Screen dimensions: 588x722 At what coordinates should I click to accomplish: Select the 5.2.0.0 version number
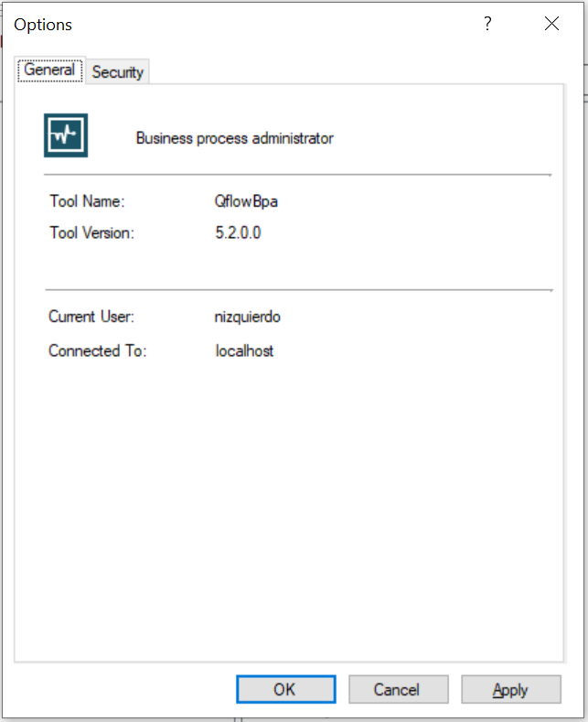click(238, 232)
